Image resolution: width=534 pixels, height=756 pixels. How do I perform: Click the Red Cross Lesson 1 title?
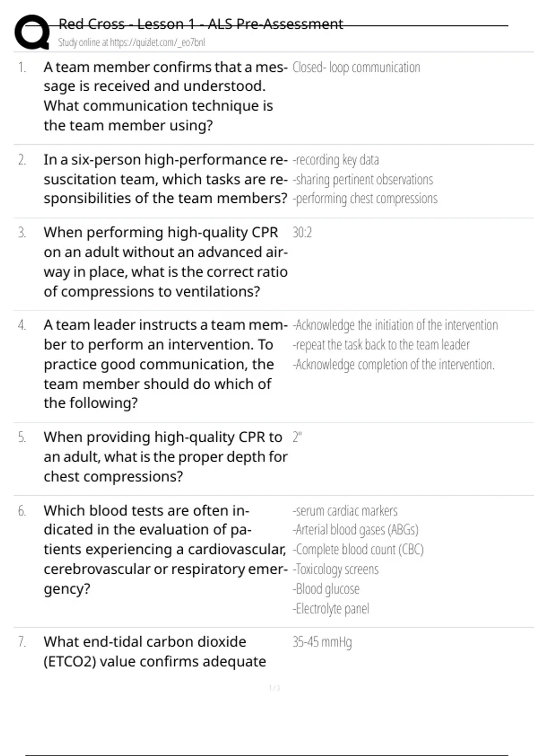201,24
